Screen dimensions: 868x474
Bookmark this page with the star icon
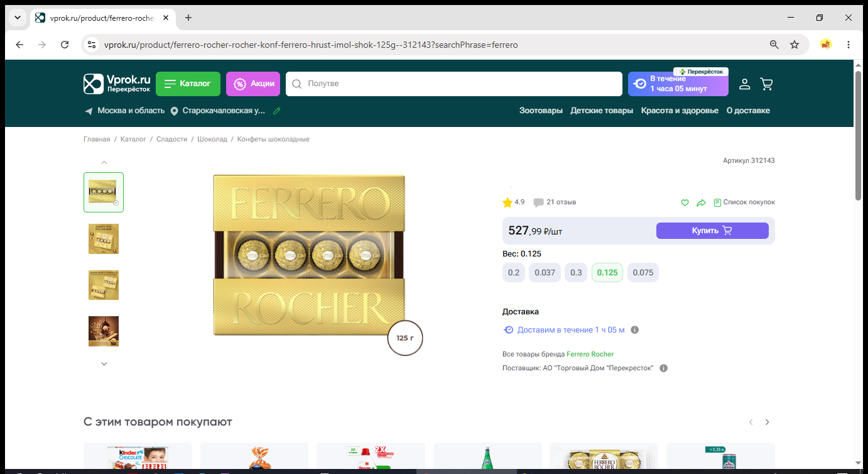coord(795,45)
